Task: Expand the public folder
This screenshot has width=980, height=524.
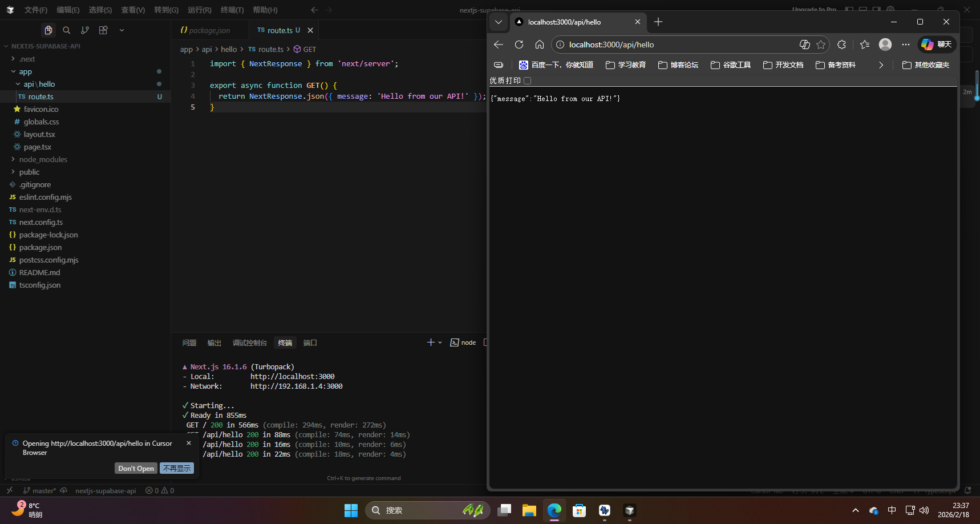Action: coord(29,172)
